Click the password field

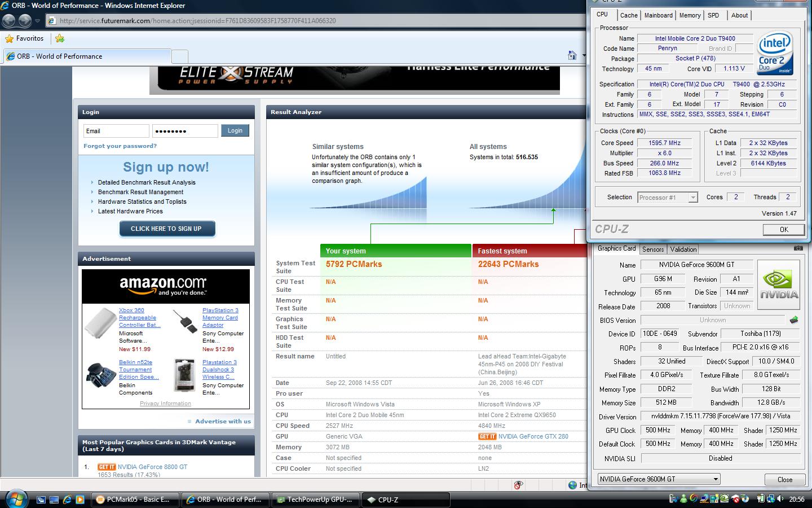[x=185, y=131]
